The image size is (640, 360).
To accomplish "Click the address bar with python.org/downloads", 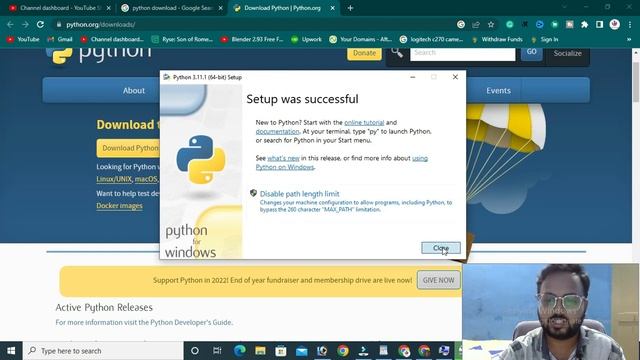I will click(x=253, y=24).
